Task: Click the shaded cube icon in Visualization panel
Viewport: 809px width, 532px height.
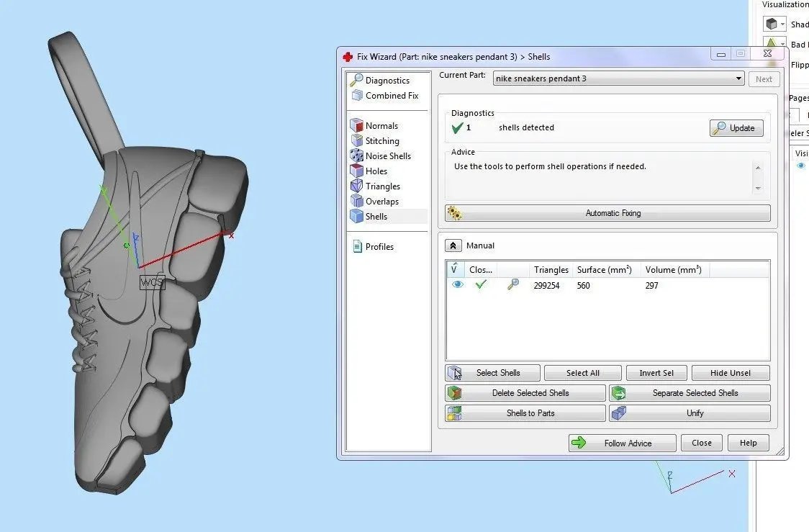Action: (772, 24)
